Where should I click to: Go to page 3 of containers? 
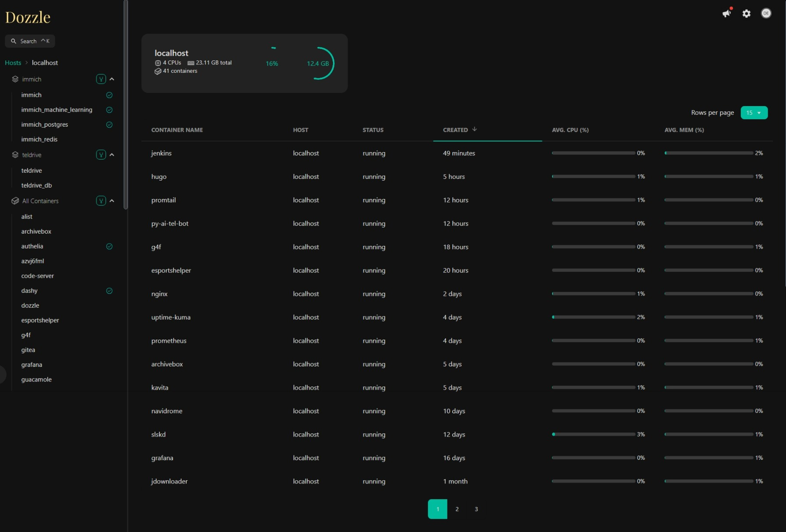[x=476, y=509]
